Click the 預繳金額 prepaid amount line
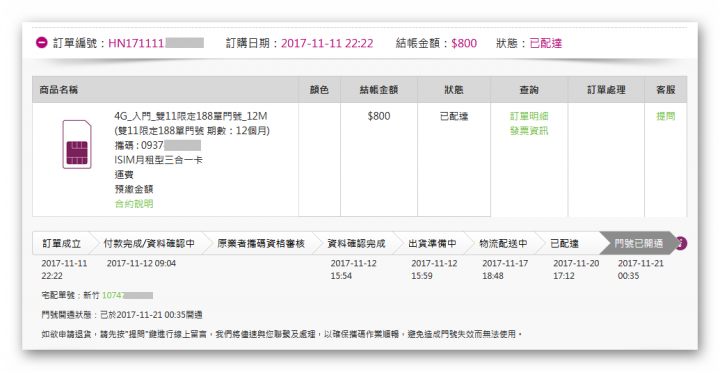Image resolution: width=720 pixels, height=372 pixels. pos(134,189)
